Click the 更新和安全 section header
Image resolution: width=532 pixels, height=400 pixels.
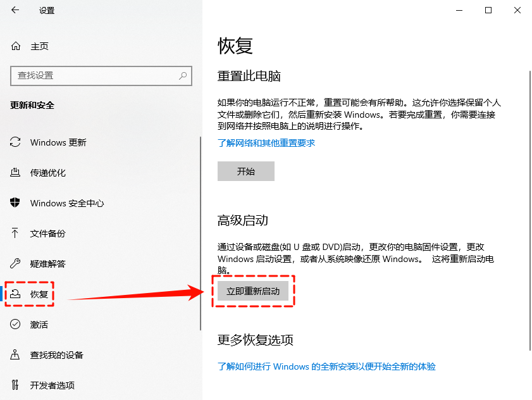(x=32, y=105)
